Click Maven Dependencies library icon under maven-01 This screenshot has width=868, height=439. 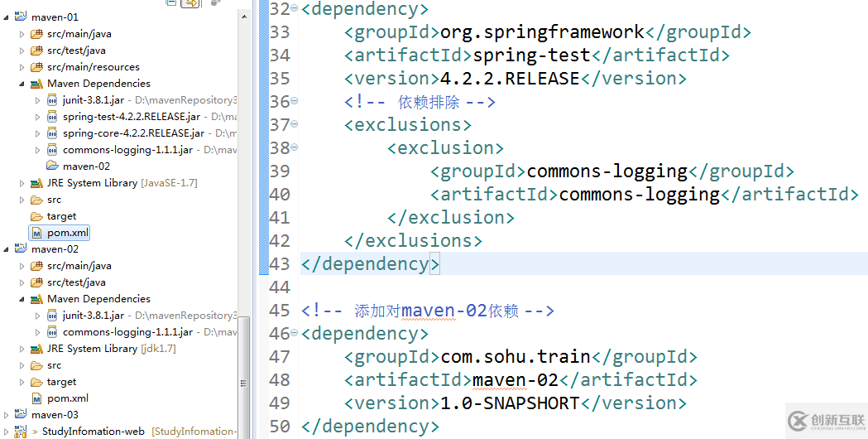point(36,84)
